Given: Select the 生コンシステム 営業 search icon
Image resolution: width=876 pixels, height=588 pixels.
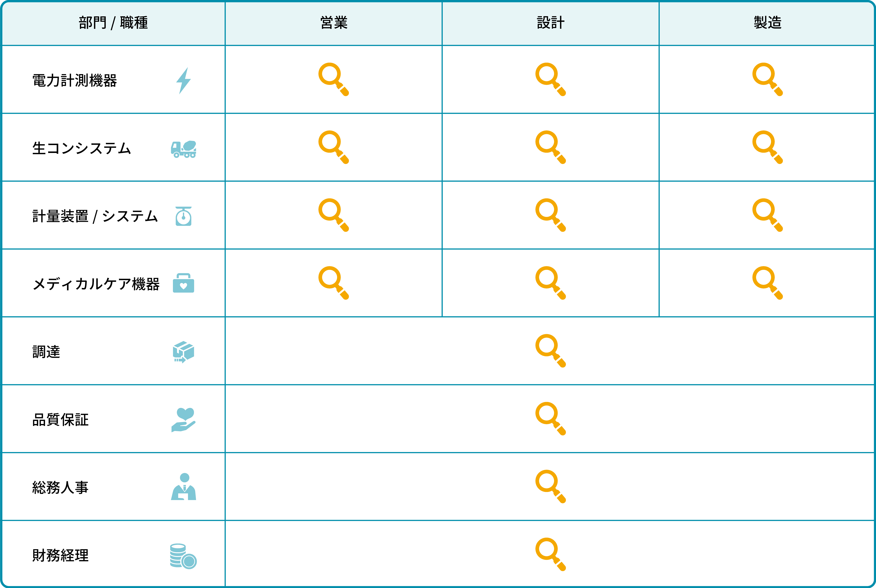Looking at the screenshot, I should 333,147.
